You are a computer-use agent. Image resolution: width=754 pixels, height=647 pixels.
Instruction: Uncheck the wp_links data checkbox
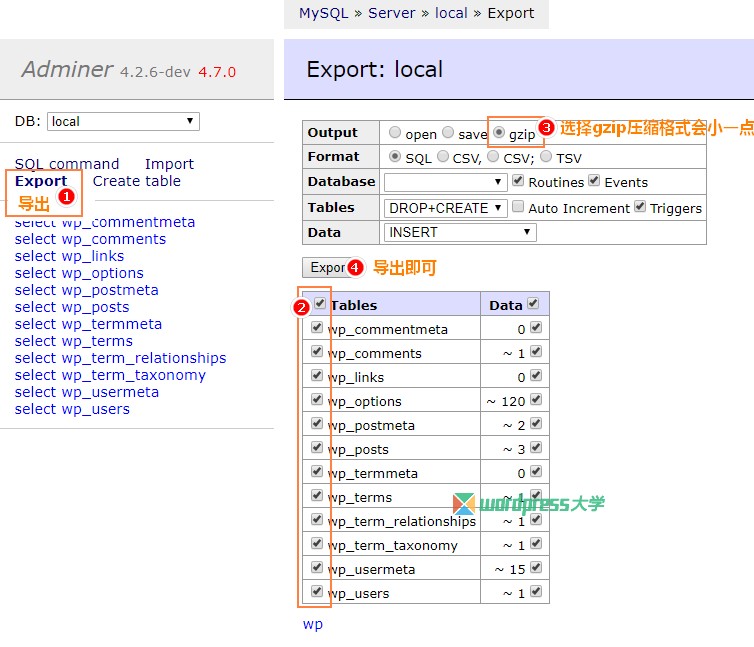(x=536, y=375)
